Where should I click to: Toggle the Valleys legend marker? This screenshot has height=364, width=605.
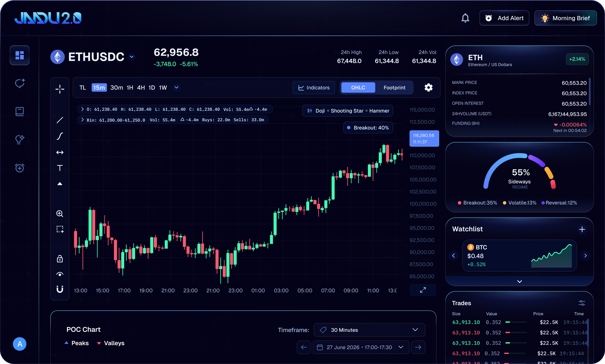click(x=99, y=343)
